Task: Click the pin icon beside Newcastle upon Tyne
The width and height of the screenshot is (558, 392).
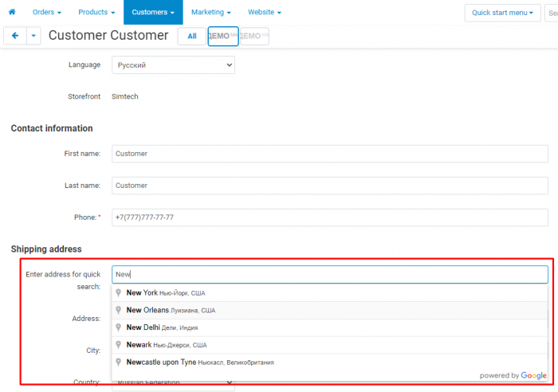Action: (x=119, y=363)
